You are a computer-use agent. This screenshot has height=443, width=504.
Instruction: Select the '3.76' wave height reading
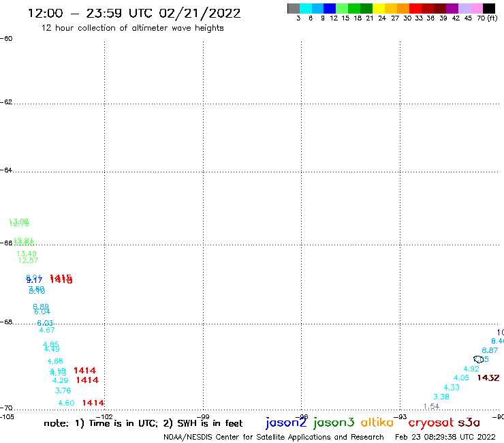63,391
